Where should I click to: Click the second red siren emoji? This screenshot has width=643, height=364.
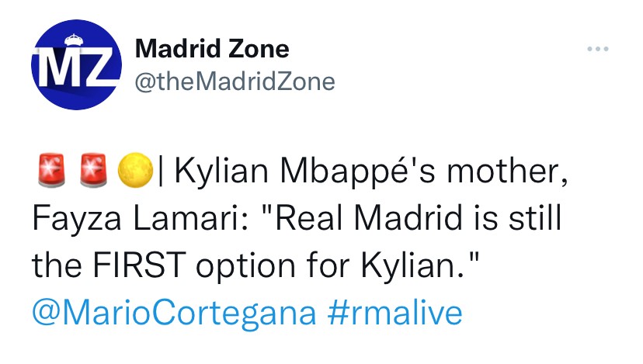click(x=92, y=172)
